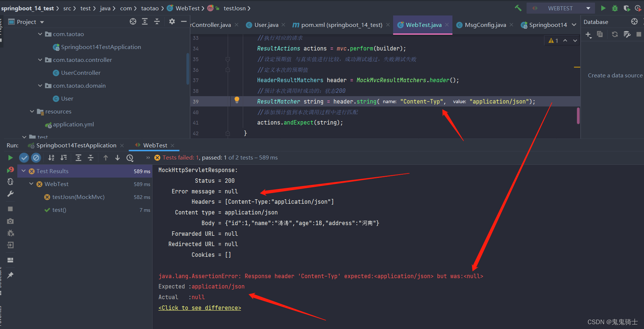The image size is (644, 329).
Task: Close the WebTest.java editor tab
Action: coord(447,25)
